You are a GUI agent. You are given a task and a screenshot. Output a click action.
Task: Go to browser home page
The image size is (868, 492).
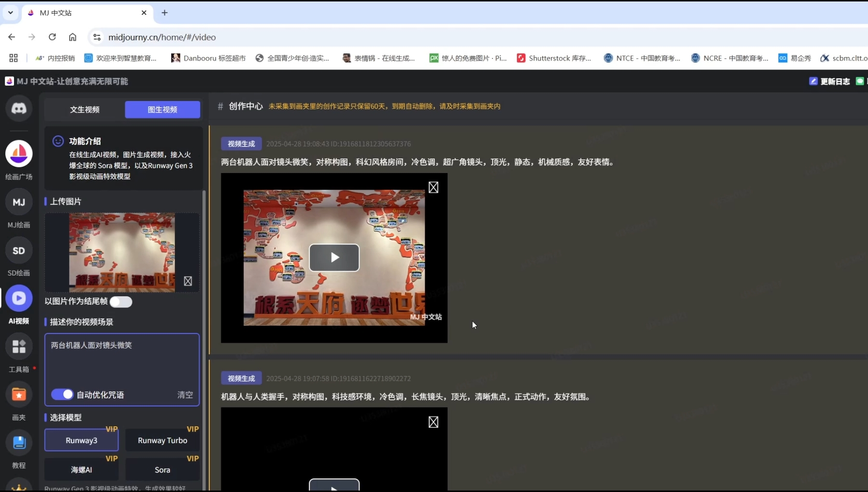coord(72,37)
